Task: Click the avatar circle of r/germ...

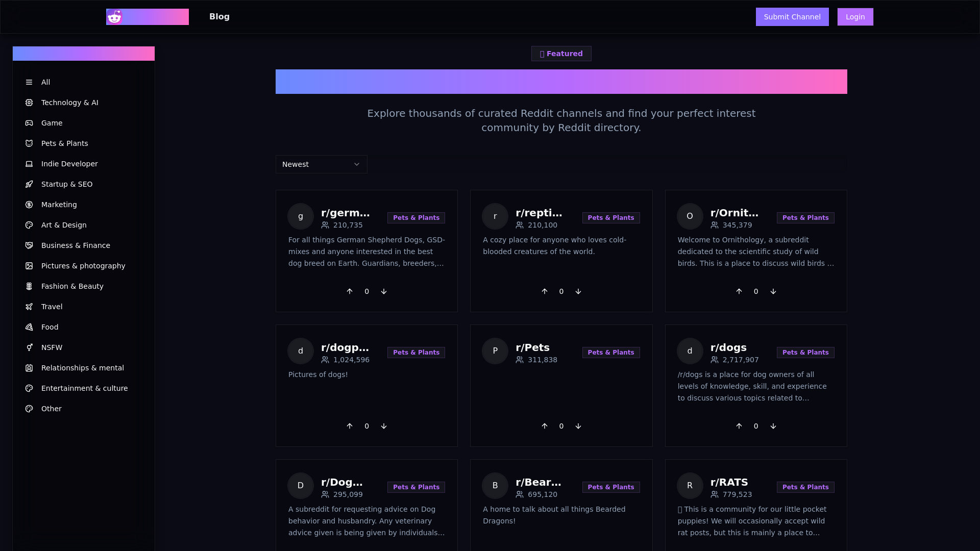Action: 301,216
